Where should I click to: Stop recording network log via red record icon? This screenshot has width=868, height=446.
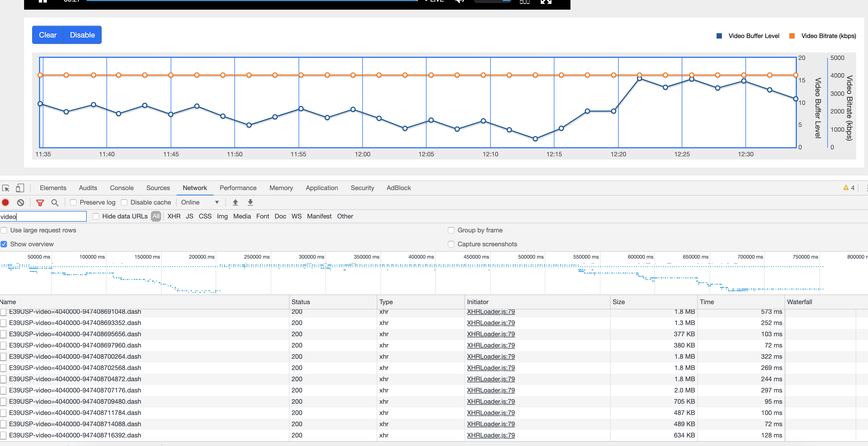tap(5, 202)
